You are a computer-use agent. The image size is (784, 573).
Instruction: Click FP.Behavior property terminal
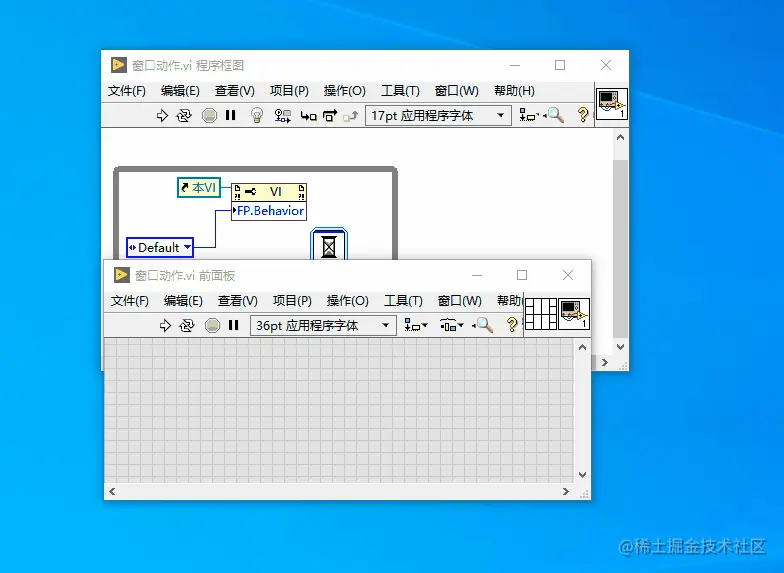point(269,211)
